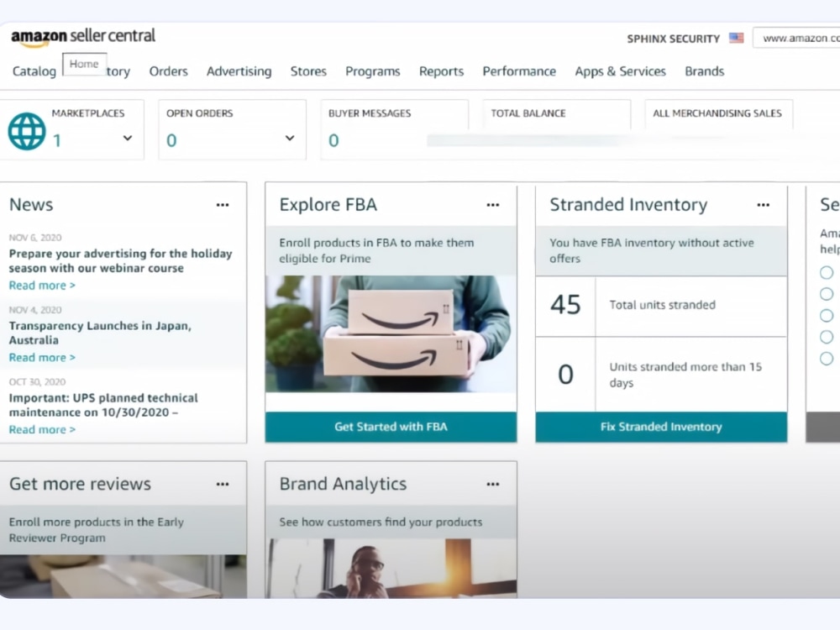The height and width of the screenshot is (630, 840).
Task: Click the Buyer Messages count 0
Action: coord(333,140)
